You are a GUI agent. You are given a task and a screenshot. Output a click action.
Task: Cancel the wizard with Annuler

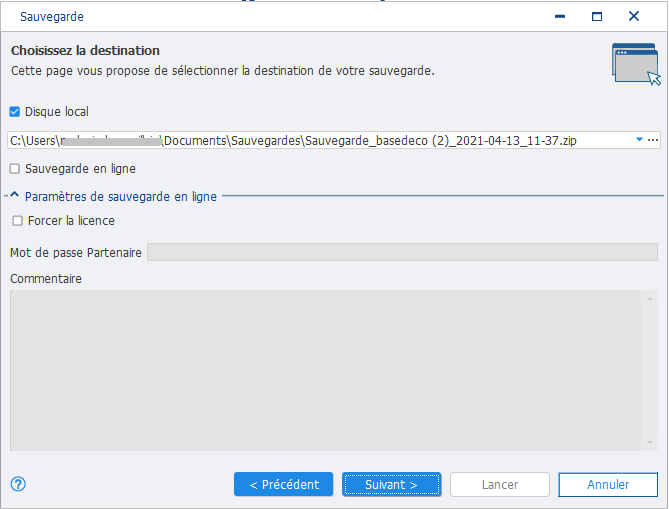pos(608,484)
